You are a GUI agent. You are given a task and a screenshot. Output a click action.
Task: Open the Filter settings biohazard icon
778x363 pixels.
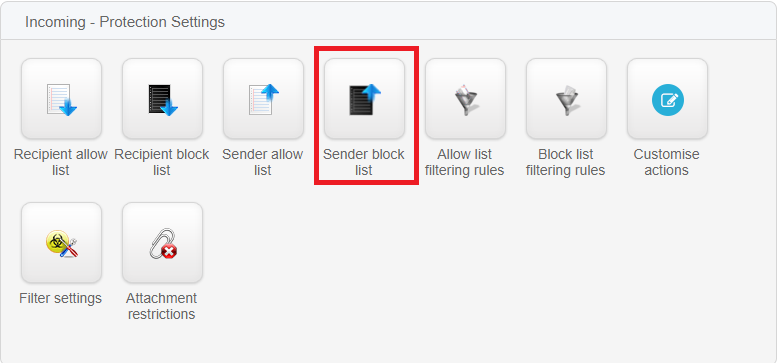coord(62,242)
